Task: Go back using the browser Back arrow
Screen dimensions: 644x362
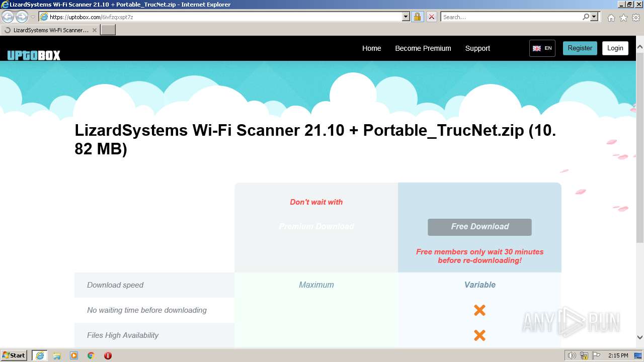Action: tap(8, 17)
